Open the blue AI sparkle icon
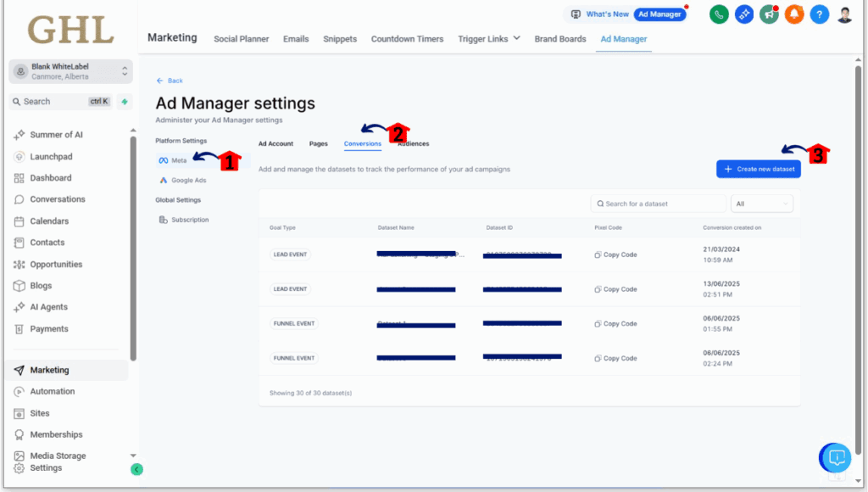The width and height of the screenshot is (868, 492). point(744,14)
